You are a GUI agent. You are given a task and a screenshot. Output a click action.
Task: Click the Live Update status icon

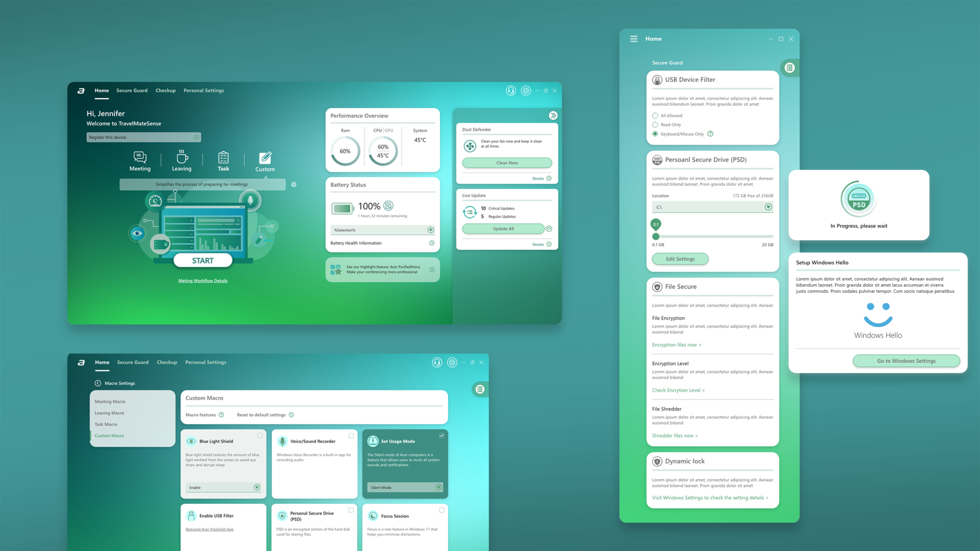click(x=469, y=212)
